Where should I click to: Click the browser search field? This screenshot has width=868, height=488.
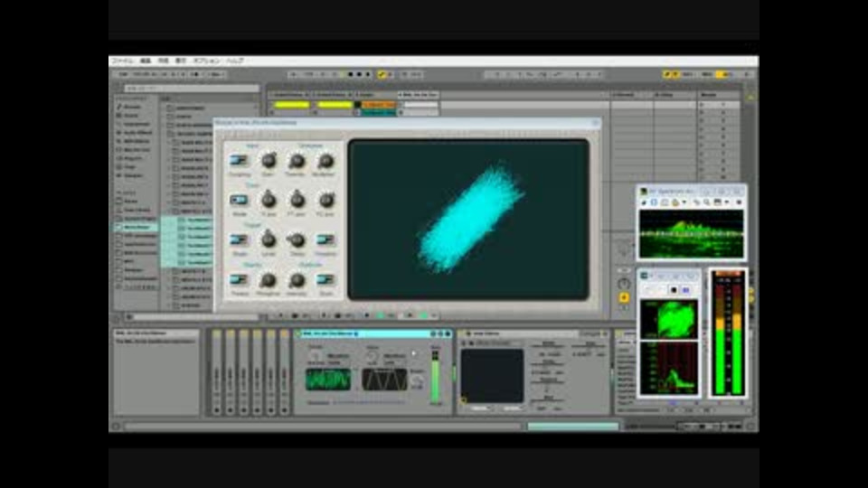coord(191,88)
